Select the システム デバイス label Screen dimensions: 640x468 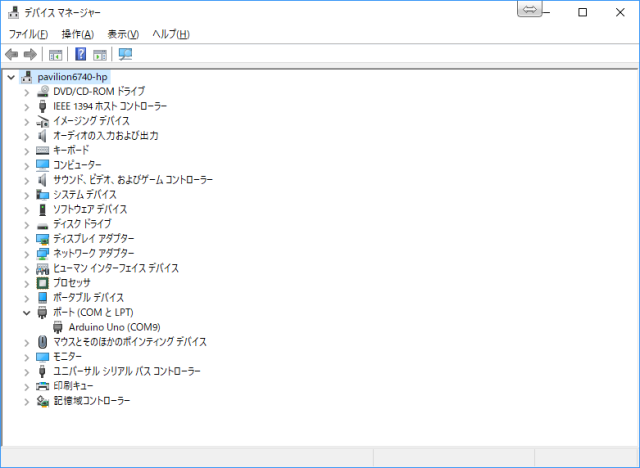point(85,195)
